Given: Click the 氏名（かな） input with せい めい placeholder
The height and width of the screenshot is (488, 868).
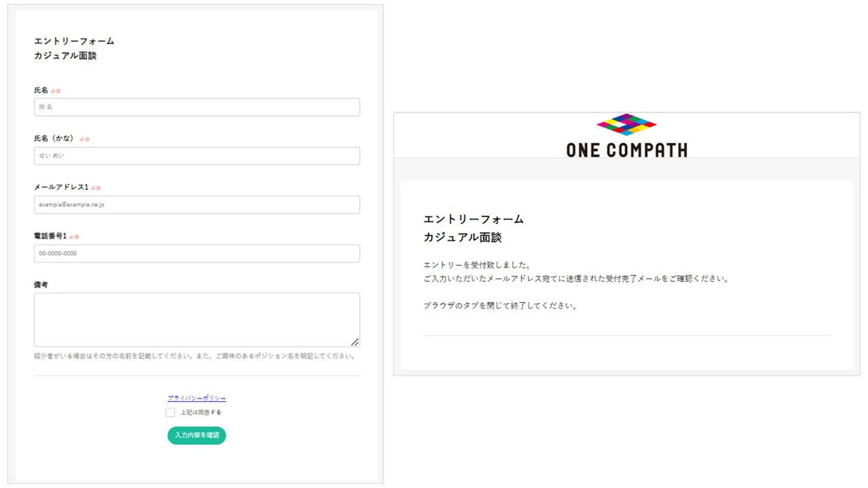Looking at the screenshot, I should click(x=197, y=156).
